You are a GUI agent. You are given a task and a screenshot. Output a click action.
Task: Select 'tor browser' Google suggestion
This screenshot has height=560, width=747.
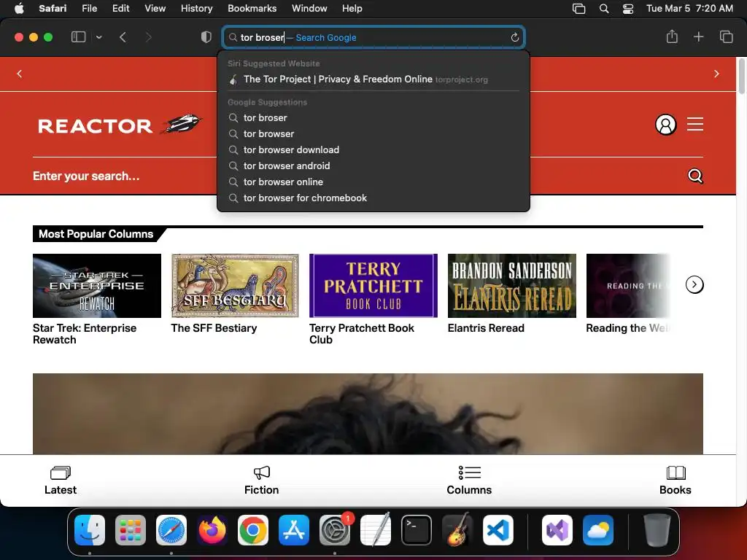[373, 134]
